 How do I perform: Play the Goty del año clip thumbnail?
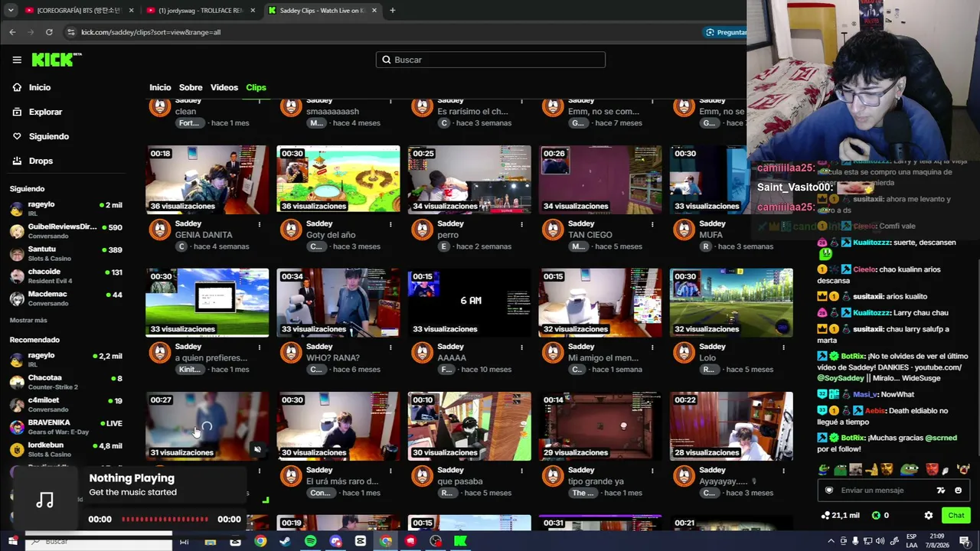tap(338, 179)
